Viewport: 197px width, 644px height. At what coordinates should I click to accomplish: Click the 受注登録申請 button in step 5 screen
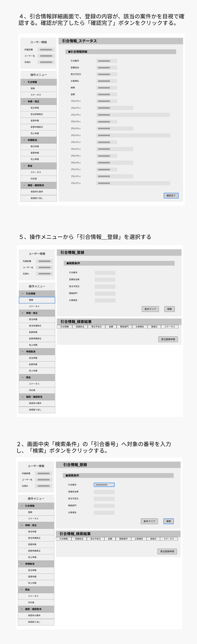pos(168,339)
